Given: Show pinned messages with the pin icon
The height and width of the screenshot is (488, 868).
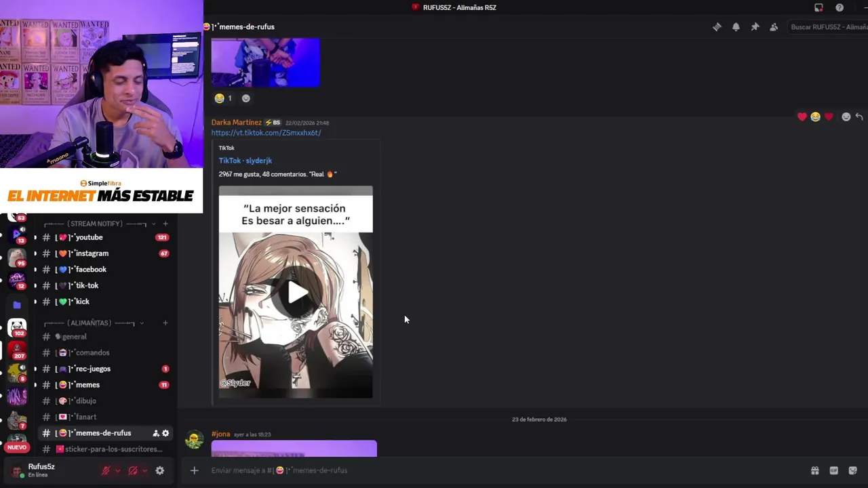Looking at the screenshot, I should pos(755,27).
